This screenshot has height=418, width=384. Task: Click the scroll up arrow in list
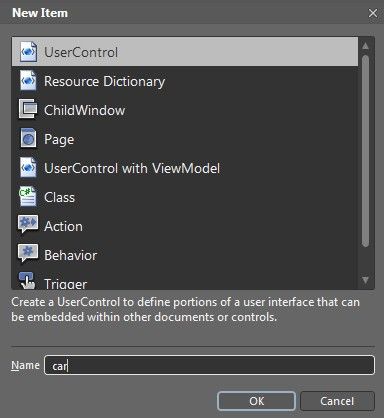tap(366, 46)
